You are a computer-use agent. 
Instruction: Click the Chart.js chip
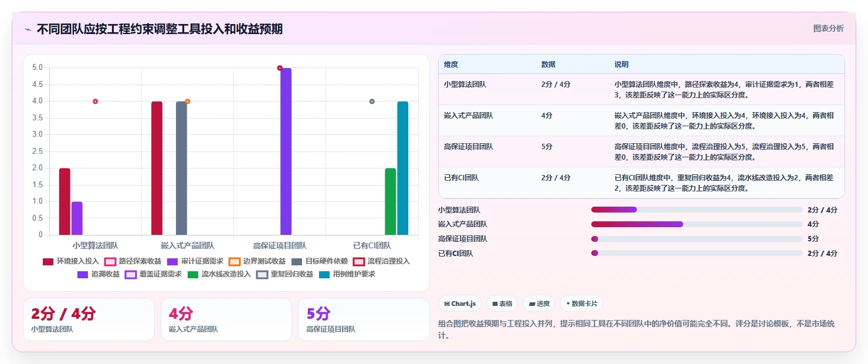(x=460, y=304)
